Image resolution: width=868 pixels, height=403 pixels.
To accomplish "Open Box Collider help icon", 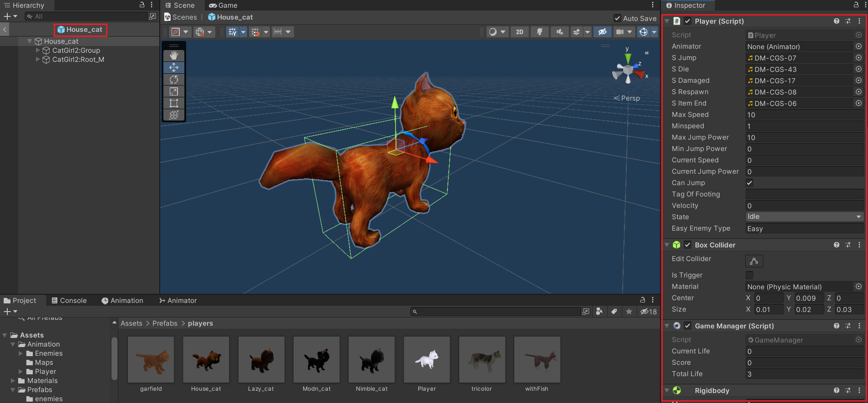I will click(x=837, y=245).
